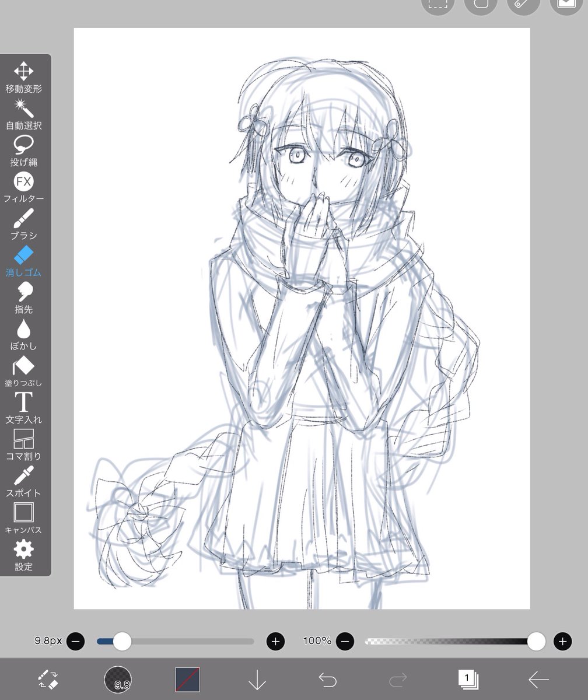Go back with the left arrow

coord(538,680)
